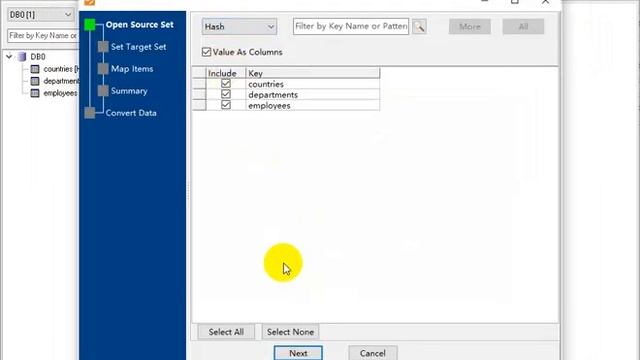Select the countries row header
Image resolution: width=640 pixels, height=360 pixels.
click(x=199, y=84)
